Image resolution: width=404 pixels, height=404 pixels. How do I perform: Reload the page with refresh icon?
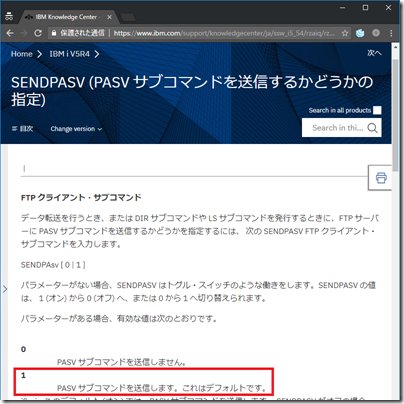click(x=38, y=33)
